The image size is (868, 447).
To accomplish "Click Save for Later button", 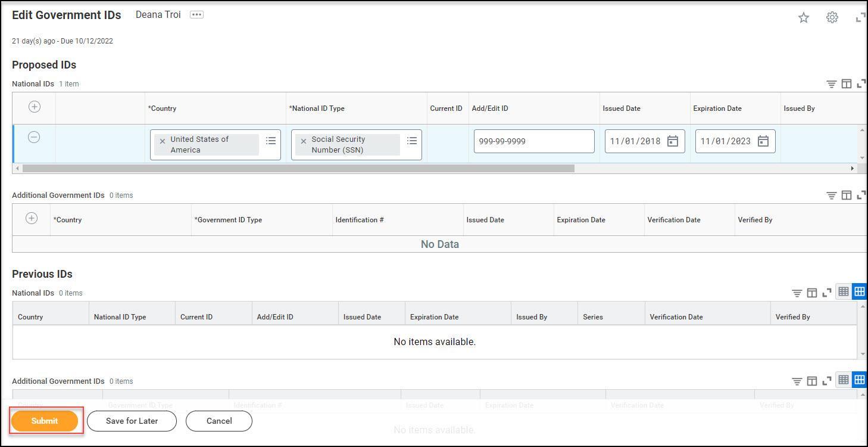I will [132, 421].
